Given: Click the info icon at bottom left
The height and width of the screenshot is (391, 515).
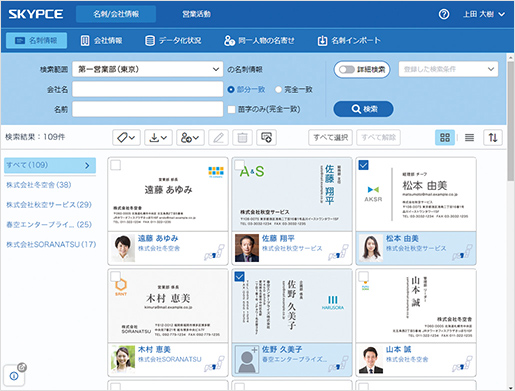Looking at the screenshot, I should coord(14,376).
